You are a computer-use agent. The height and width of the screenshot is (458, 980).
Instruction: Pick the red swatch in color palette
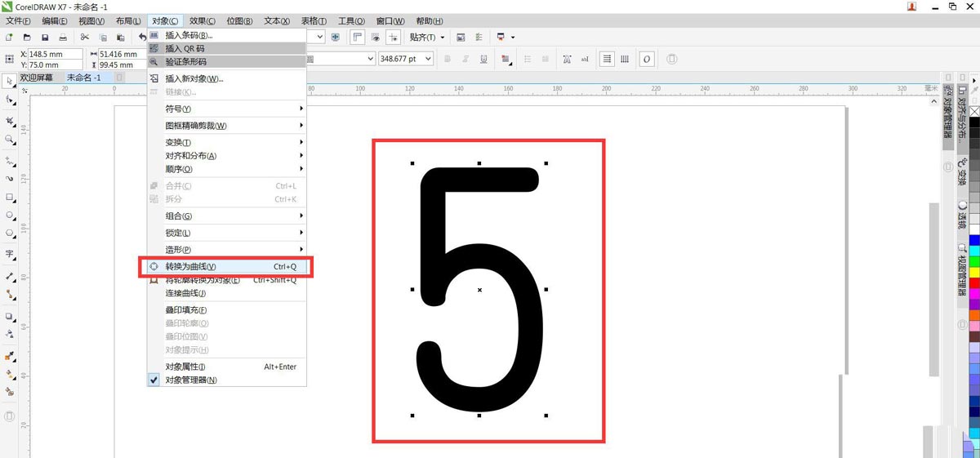(973, 282)
